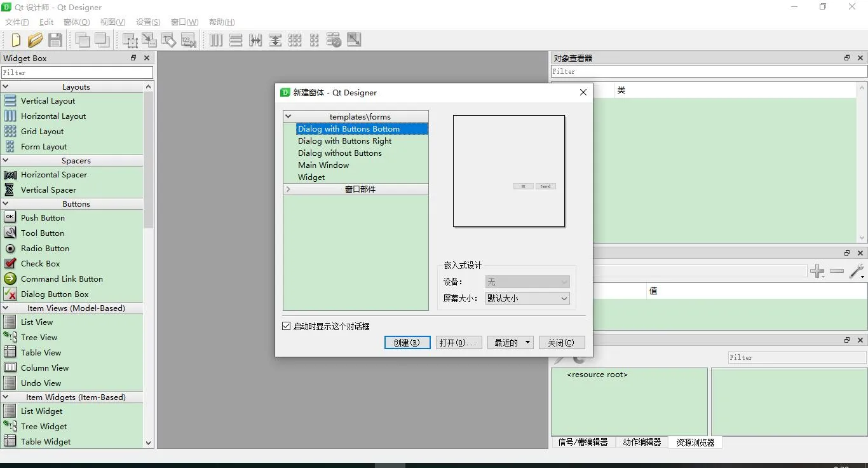Collapse the templates\forms tree group
Viewport: 868px width, 468px height.
tap(288, 116)
